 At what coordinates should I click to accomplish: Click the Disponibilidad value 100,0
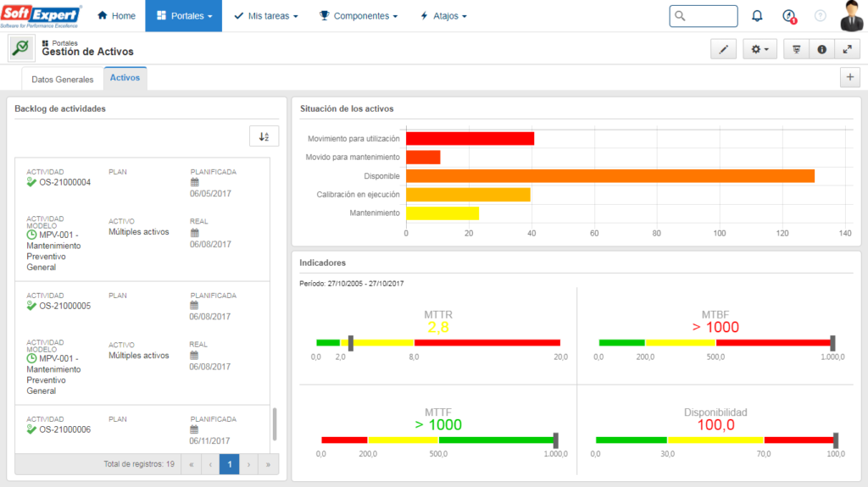coord(715,425)
